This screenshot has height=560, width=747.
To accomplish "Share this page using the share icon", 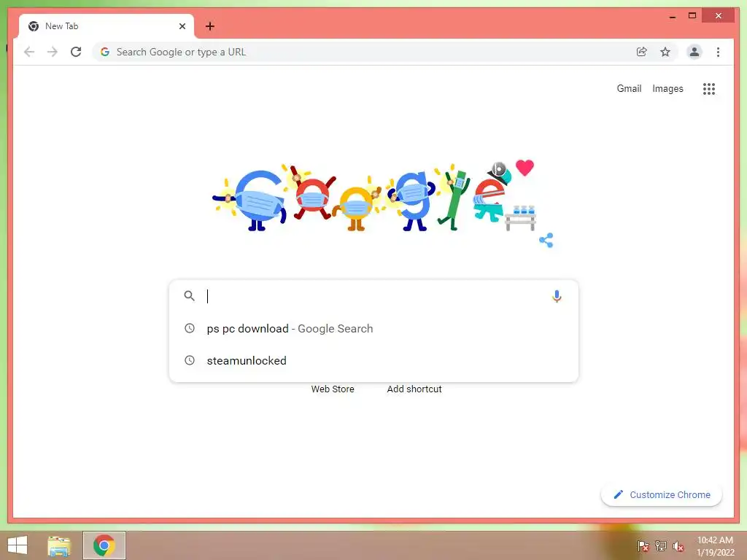I will pyautogui.click(x=642, y=52).
